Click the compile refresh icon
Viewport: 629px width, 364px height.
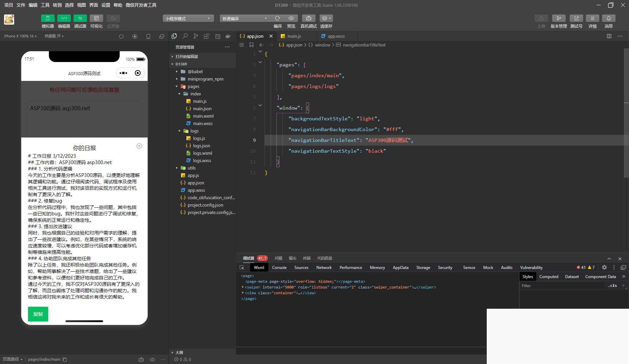click(277, 19)
